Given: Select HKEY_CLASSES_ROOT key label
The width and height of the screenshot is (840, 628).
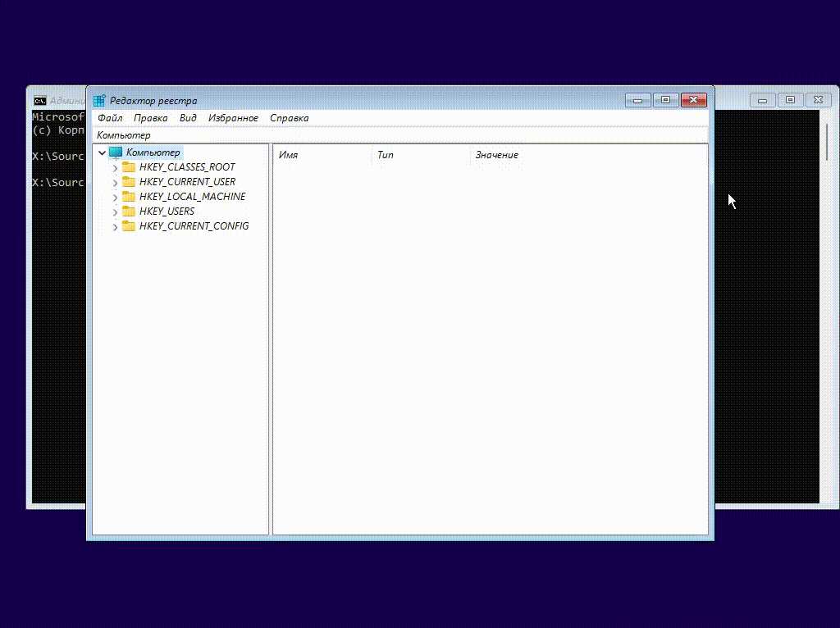Looking at the screenshot, I should pos(187,167).
